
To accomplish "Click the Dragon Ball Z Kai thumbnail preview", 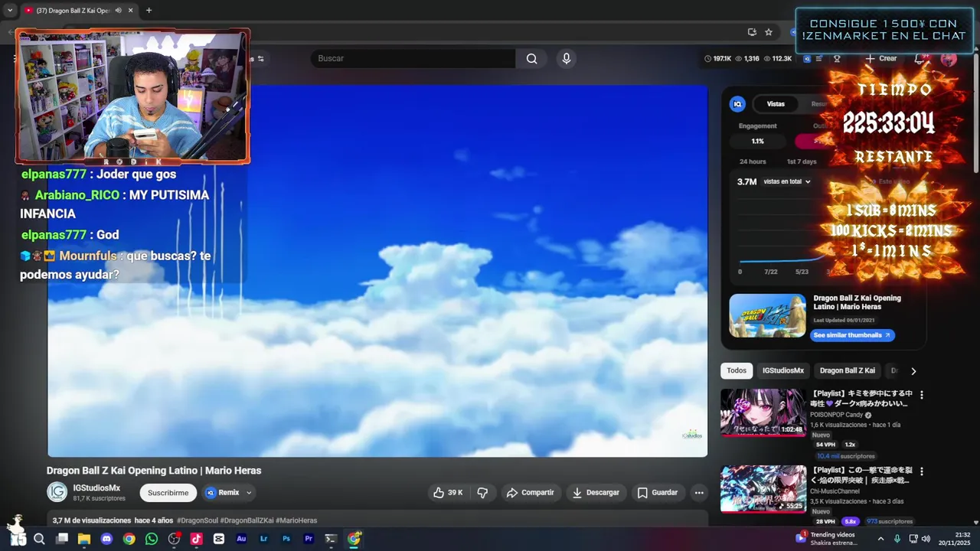I will 767,316.
